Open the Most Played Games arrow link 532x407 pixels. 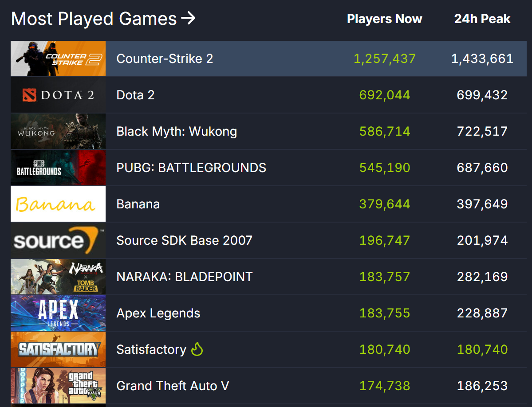click(x=103, y=19)
